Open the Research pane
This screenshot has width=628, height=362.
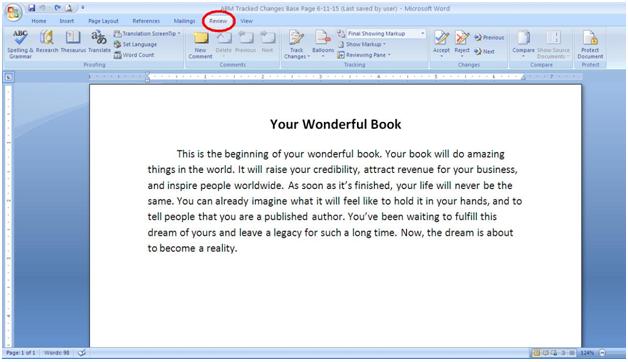tap(47, 42)
